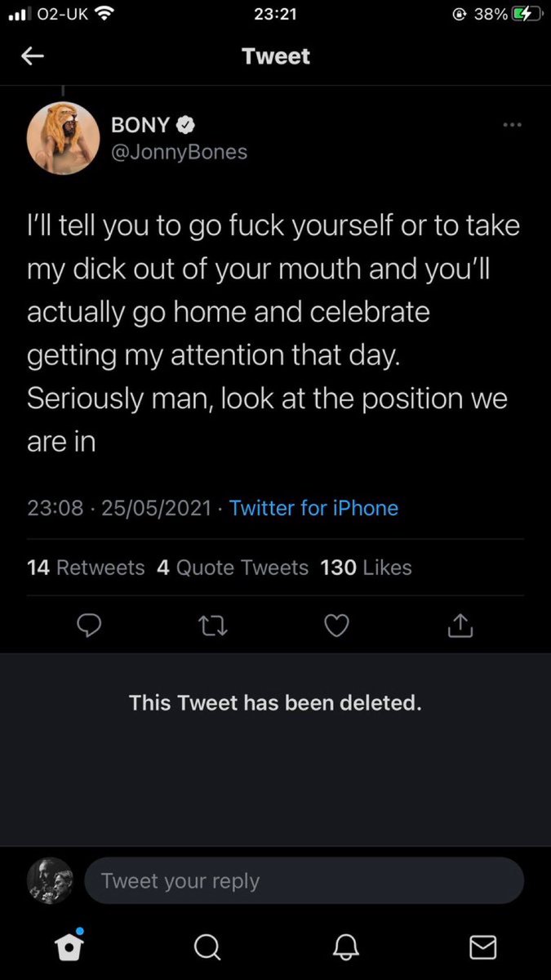Tap the BONY display name
This screenshot has width=551, height=980.
[x=140, y=125]
